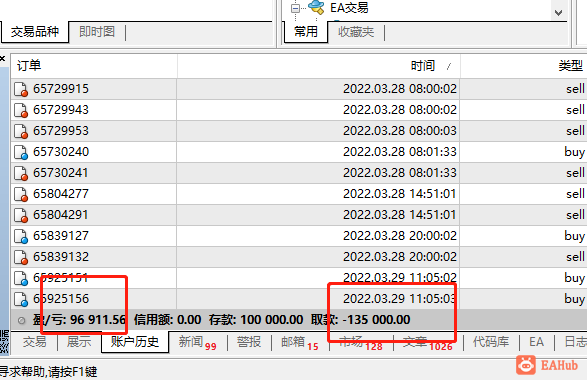Sort by the 时间 column header

tap(319, 66)
